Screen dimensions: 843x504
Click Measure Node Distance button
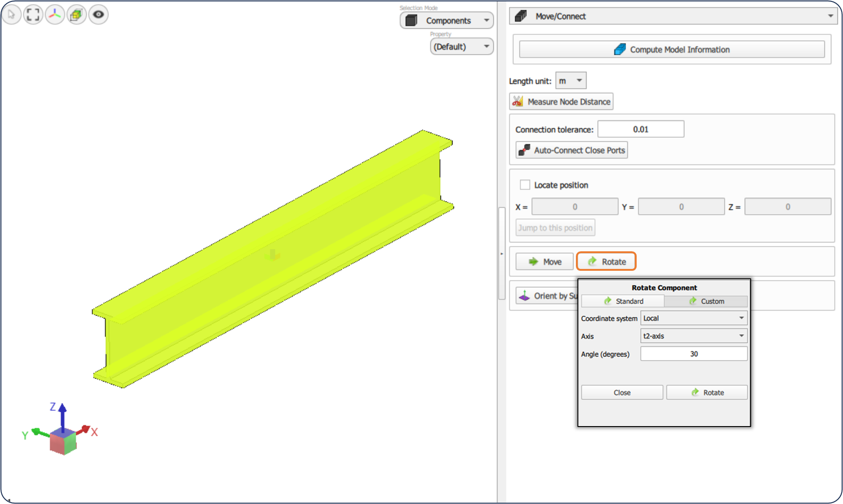pyautogui.click(x=562, y=102)
